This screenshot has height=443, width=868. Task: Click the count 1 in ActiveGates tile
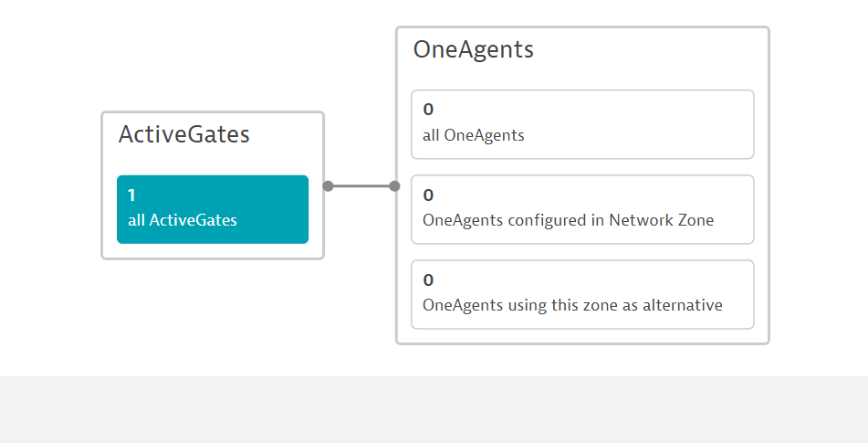point(131,195)
